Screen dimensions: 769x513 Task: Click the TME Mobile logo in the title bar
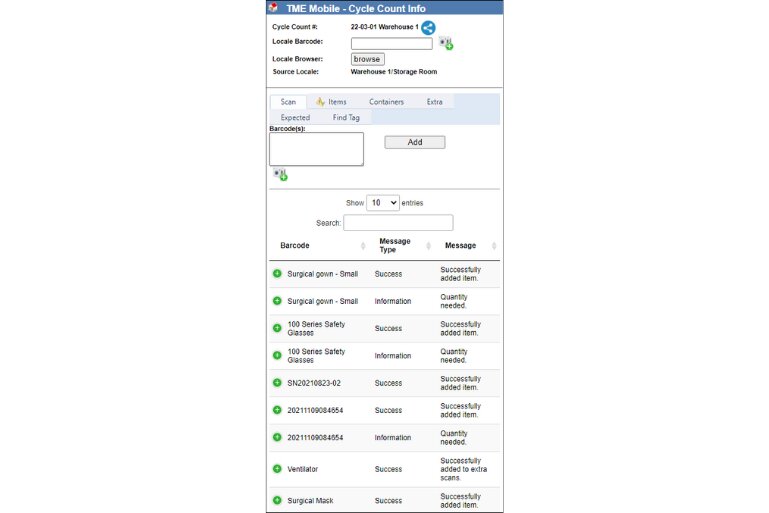click(274, 8)
